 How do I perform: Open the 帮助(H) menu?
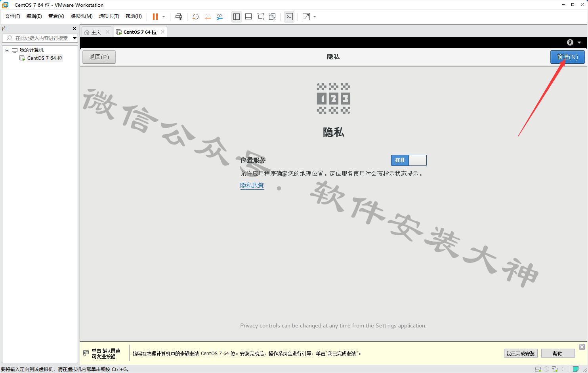(x=134, y=16)
